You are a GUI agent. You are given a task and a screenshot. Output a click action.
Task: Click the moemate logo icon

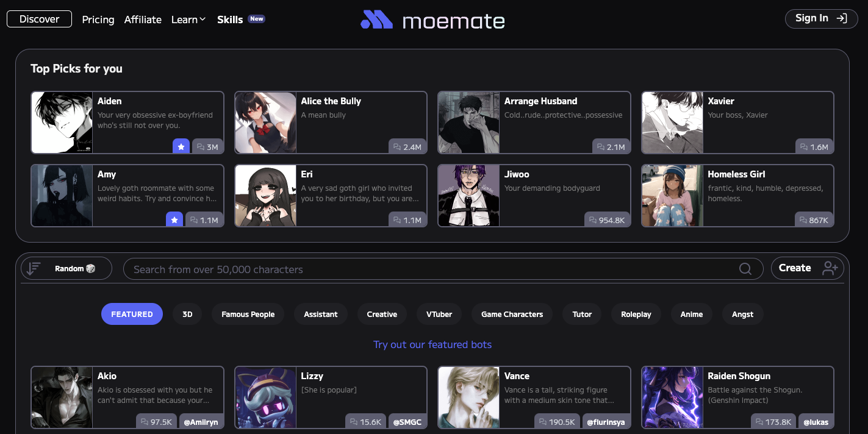pyautogui.click(x=378, y=20)
